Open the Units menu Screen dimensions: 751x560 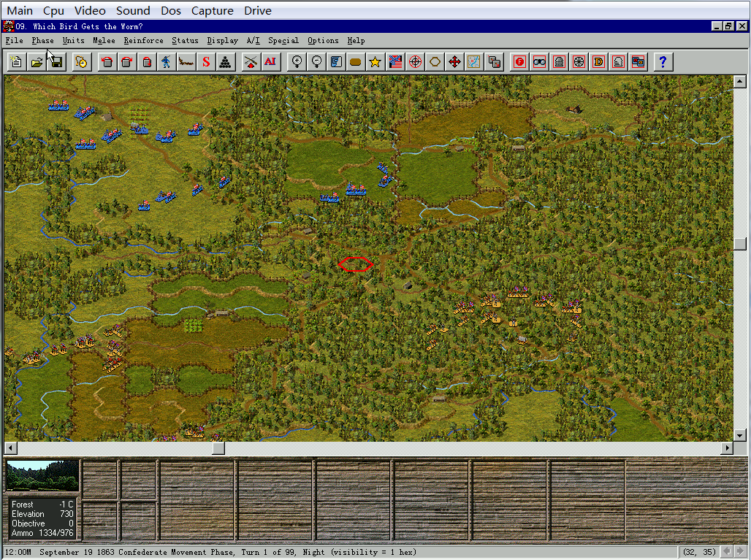coord(73,41)
